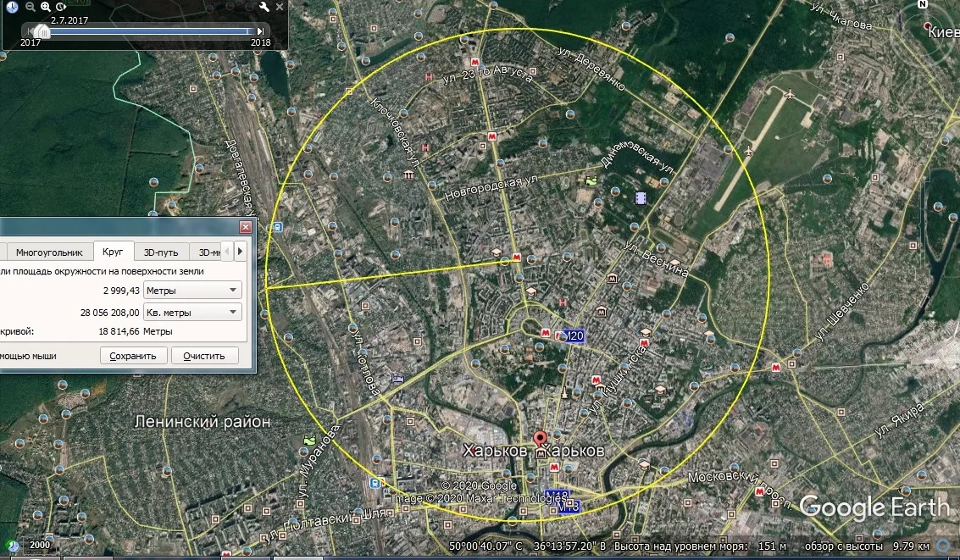Zoom out the time slider range
The height and width of the screenshot is (560, 960).
(x=31, y=7)
